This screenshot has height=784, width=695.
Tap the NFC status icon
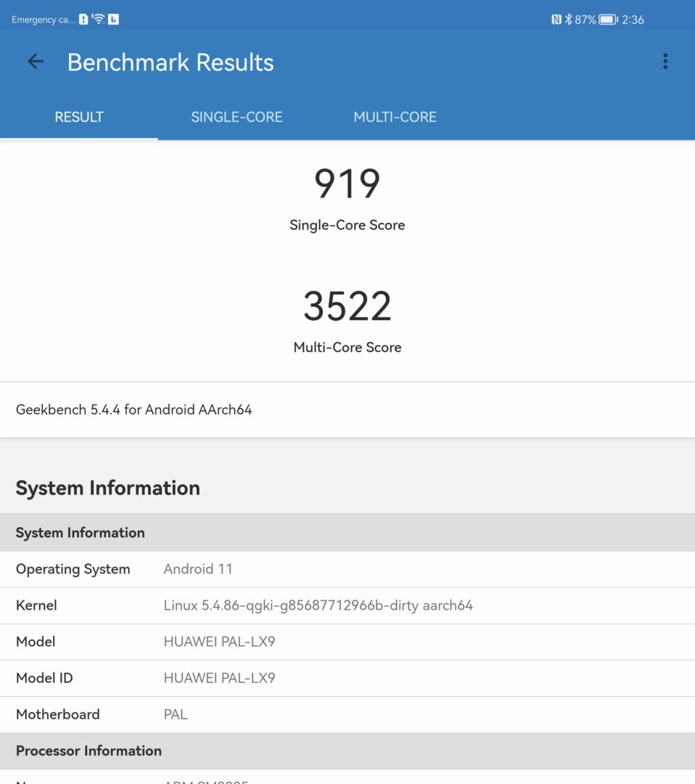point(556,20)
